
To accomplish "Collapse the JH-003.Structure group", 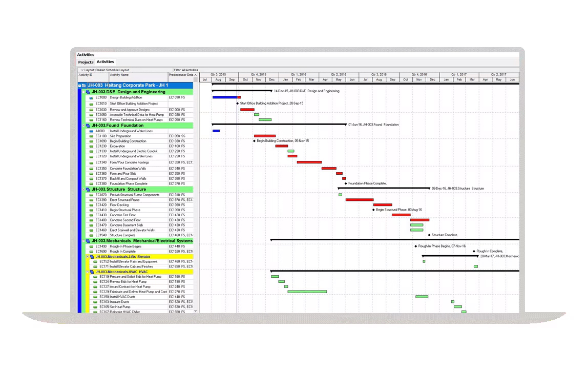I will pos(83,190).
